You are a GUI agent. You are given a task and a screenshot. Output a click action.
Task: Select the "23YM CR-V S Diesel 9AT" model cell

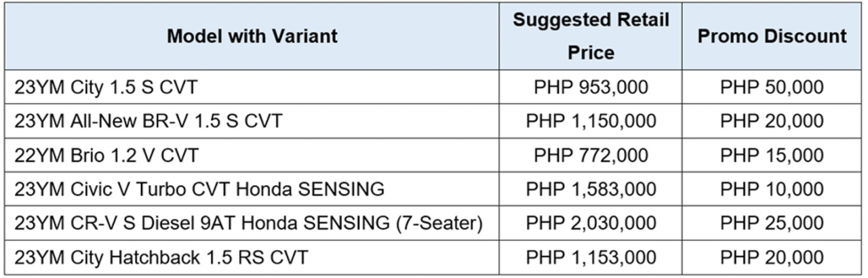248,223
